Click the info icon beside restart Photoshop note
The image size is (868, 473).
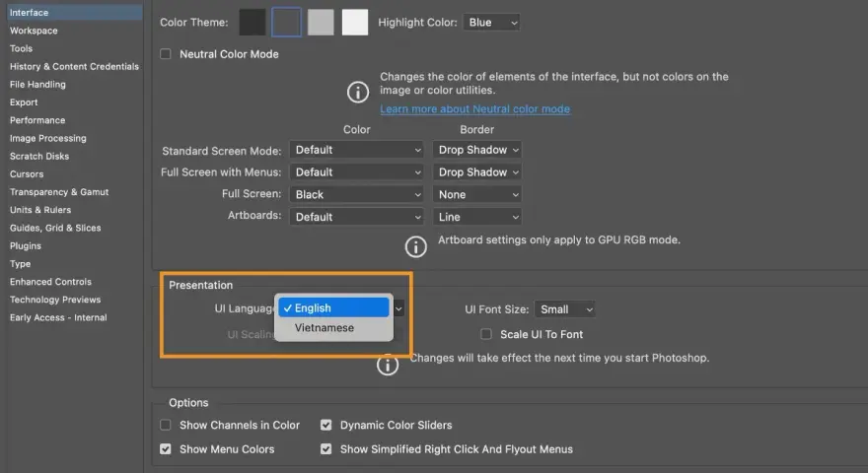click(388, 366)
